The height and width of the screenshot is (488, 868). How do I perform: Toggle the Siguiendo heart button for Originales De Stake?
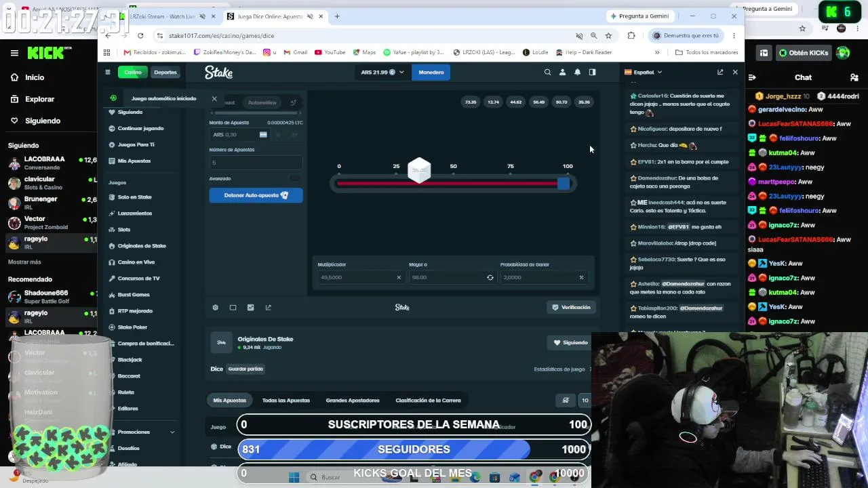point(570,342)
